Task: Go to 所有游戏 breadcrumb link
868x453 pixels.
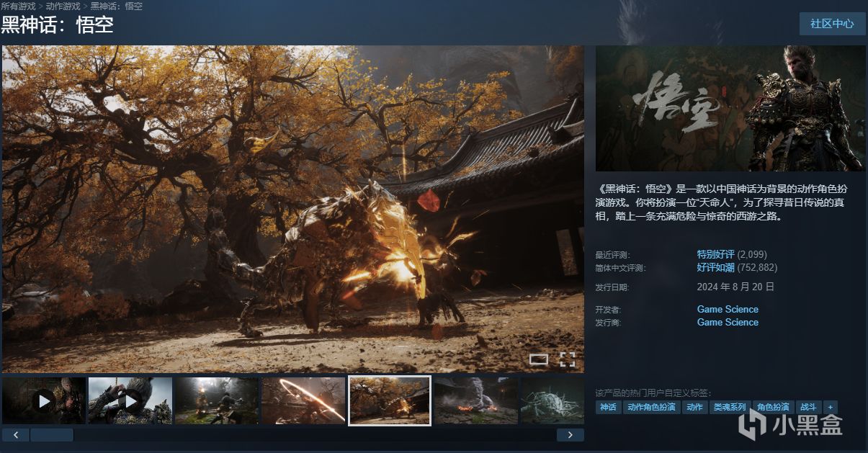Action: pyautogui.click(x=18, y=6)
